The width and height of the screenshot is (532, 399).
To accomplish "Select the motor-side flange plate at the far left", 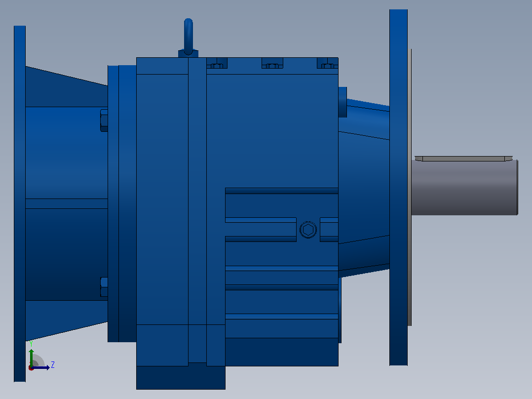I will (20, 204).
